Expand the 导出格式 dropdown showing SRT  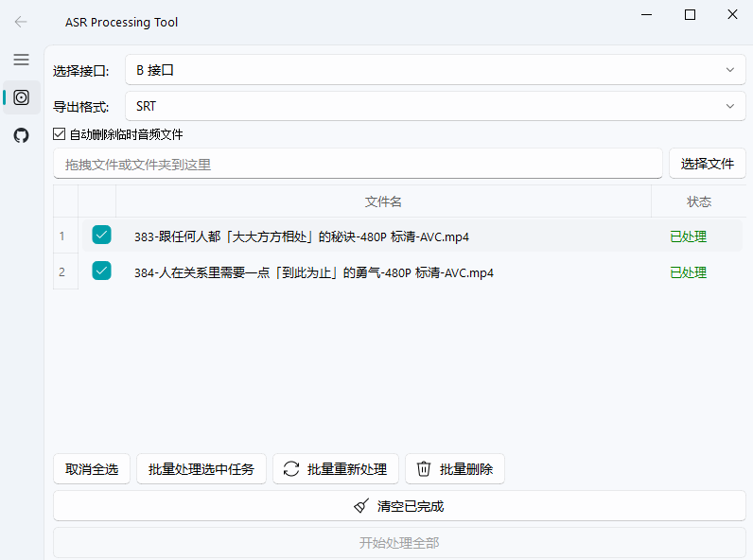pos(435,106)
